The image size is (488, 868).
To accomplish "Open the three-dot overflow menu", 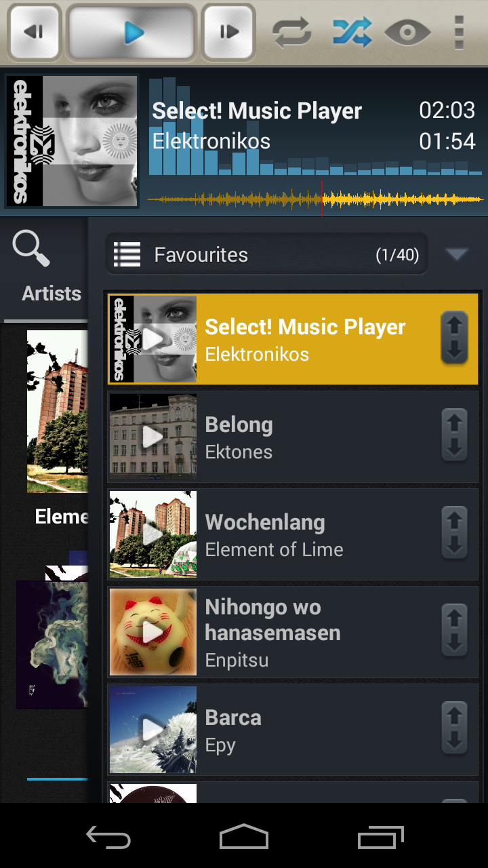I will (459, 32).
